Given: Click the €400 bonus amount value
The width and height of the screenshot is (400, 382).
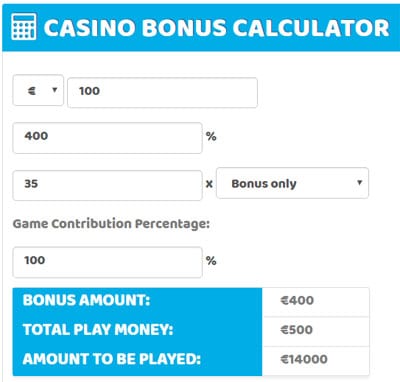Looking at the screenshot, I should coord(297,300).
